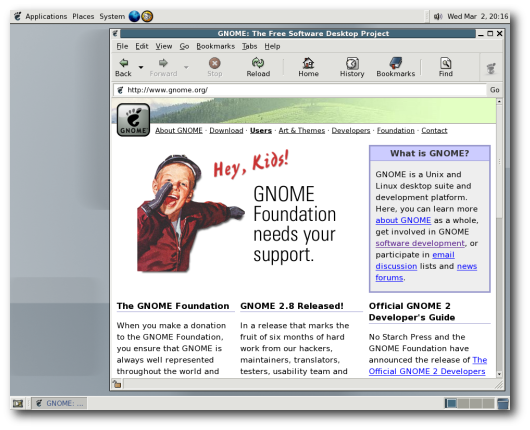Click the 'email' link in What is GNOME box

(443, 255)
